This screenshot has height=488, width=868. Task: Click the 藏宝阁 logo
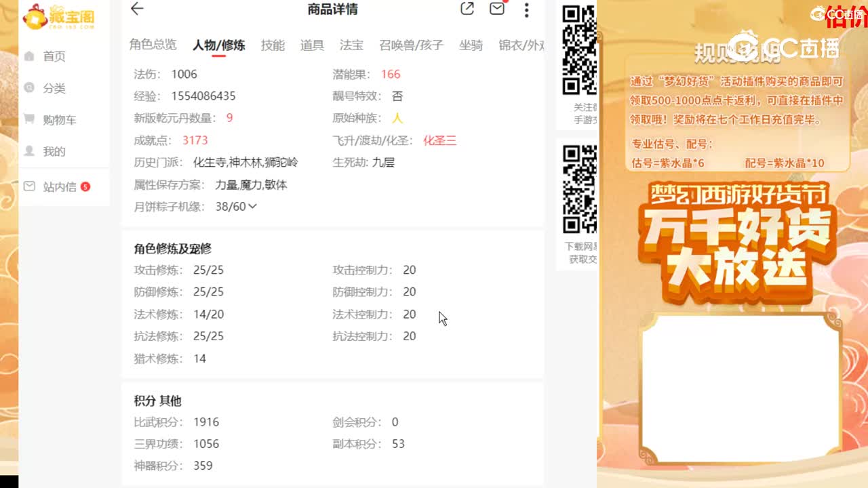click(58, 16)
